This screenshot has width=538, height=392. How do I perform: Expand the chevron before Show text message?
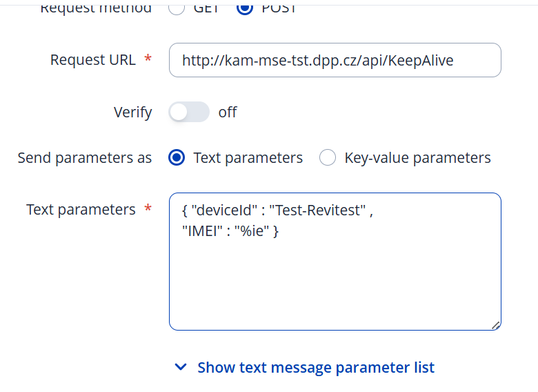(x=181, y=368)
